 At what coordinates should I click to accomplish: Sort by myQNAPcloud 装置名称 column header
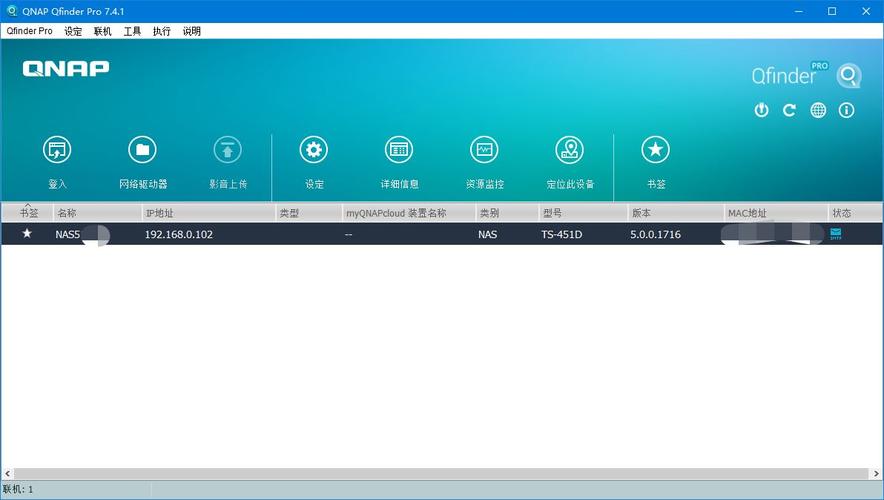(409, 213)
